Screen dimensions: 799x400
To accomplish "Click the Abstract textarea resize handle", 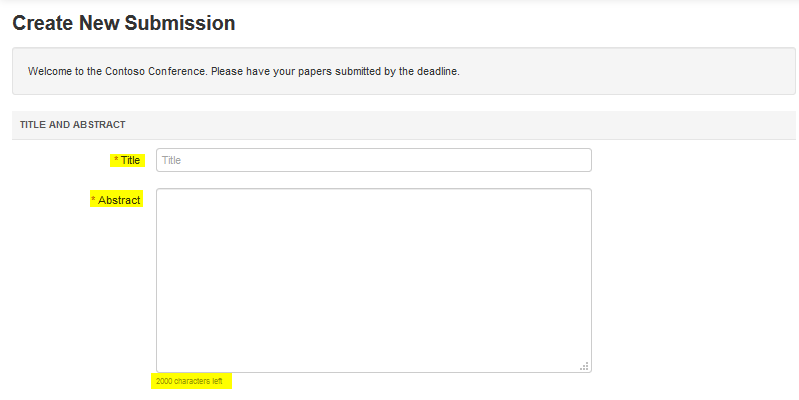I will [585, 366].
